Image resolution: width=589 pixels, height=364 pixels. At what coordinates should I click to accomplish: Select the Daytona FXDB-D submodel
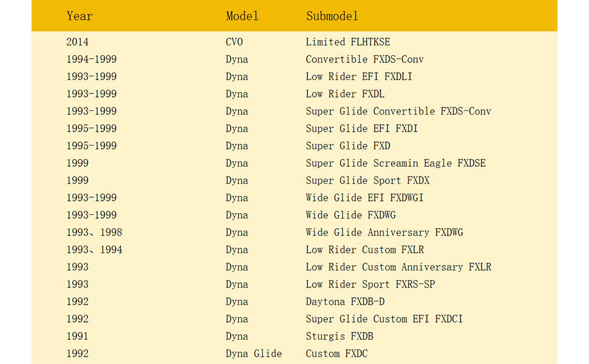(345, 302)
